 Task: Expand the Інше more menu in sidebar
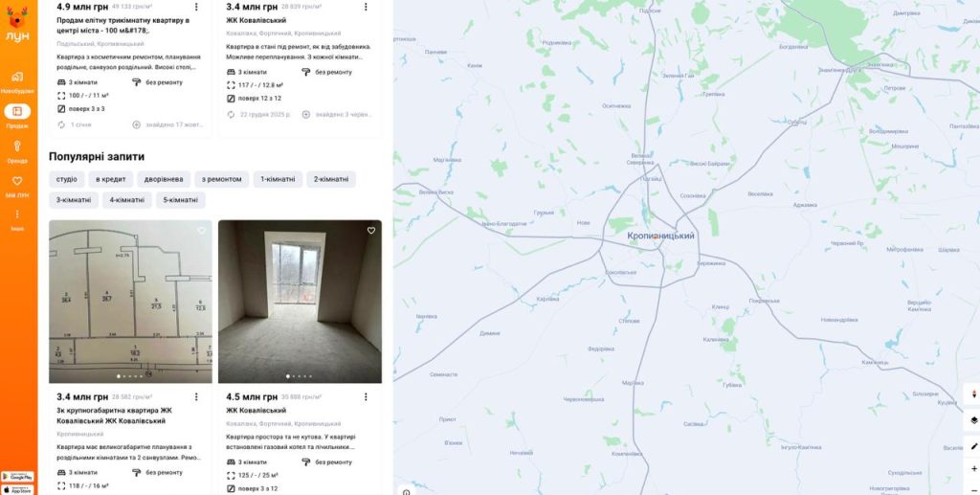[17, 219]
